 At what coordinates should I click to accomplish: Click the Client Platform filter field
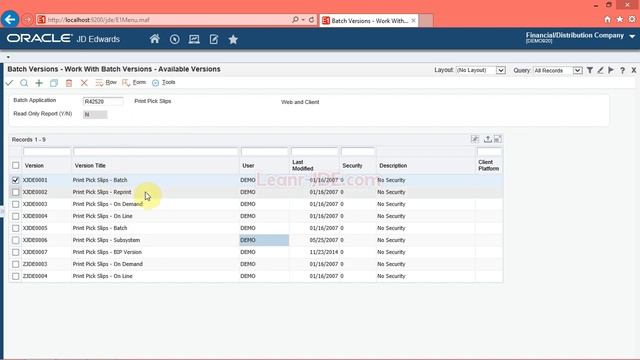tap(489, 152)
